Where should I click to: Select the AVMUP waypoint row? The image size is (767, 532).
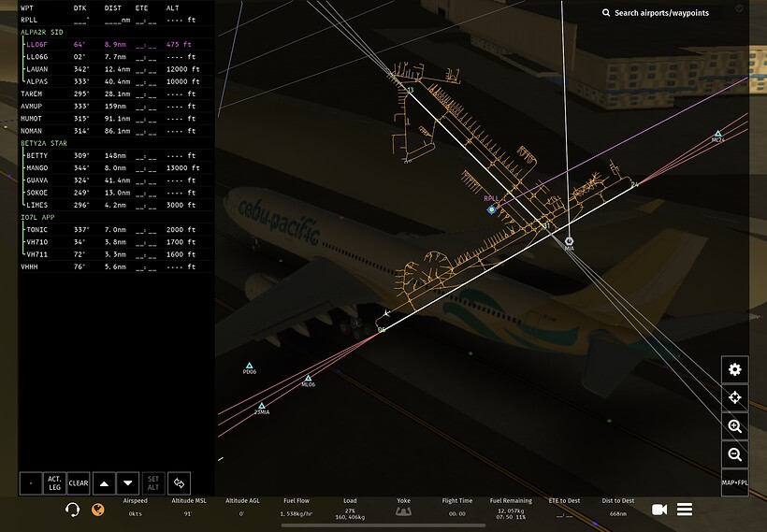[116, 106]
